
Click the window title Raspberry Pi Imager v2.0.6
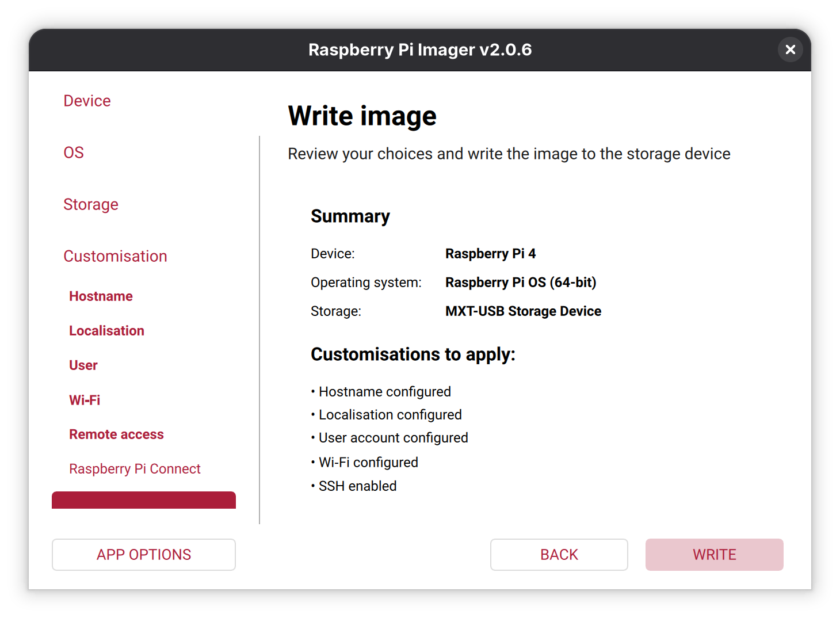coord(420,49)
